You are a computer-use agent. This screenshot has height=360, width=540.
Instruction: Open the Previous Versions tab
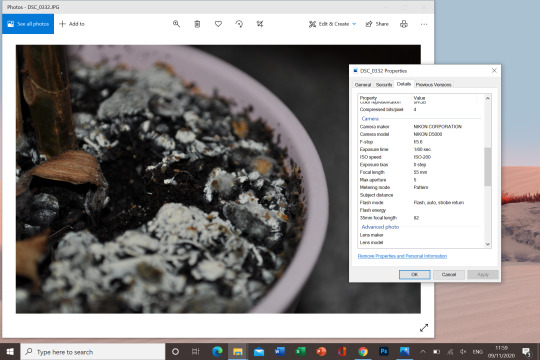click(433, 85)
